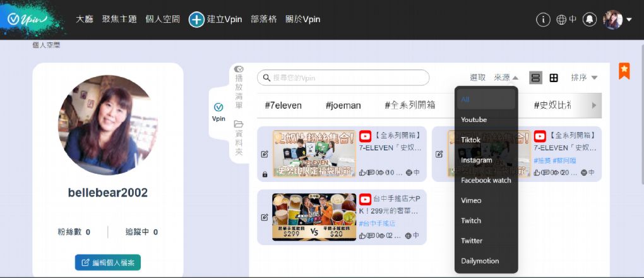Image resolution: width=644 pixels, height=278 pixels.
Task: Filter by the #joeman tag
Action: (x=343, y=106)
